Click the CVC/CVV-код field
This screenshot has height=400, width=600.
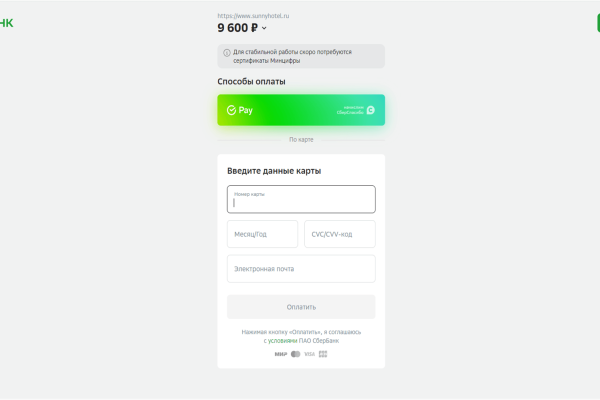click(x=339, y=234)
